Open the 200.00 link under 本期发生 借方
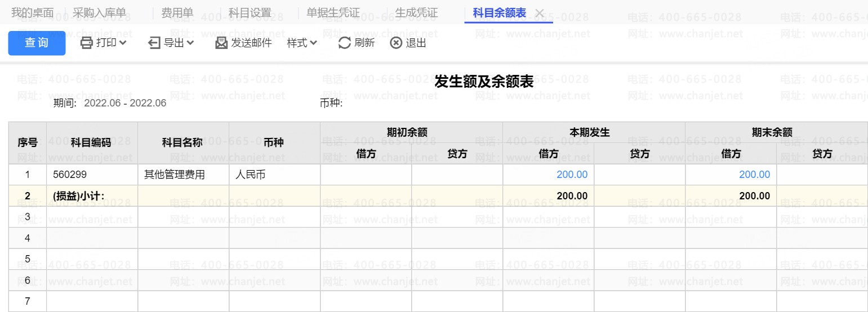Screen dimensions: 868x312 point(572,175)
